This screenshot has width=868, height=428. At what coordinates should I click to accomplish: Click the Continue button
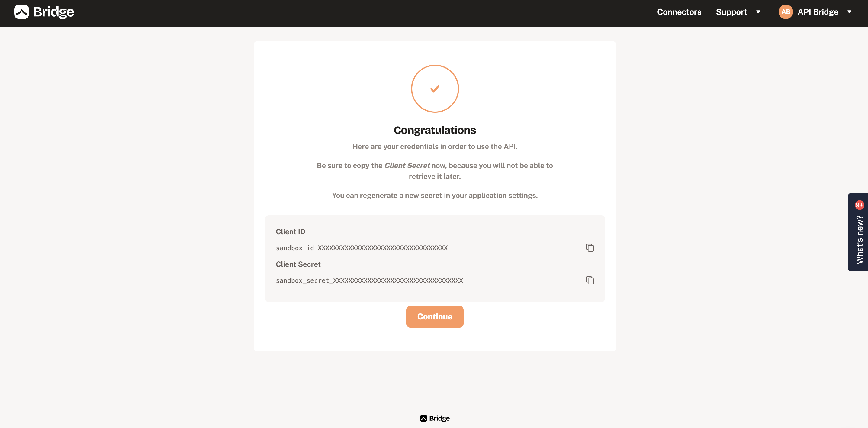pyautogui.click(x=435, y=316)
